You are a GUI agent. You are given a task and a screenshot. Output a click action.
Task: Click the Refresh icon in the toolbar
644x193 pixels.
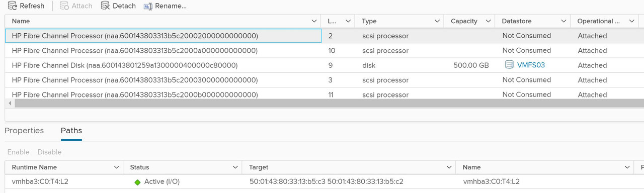(x=12, y=6)
